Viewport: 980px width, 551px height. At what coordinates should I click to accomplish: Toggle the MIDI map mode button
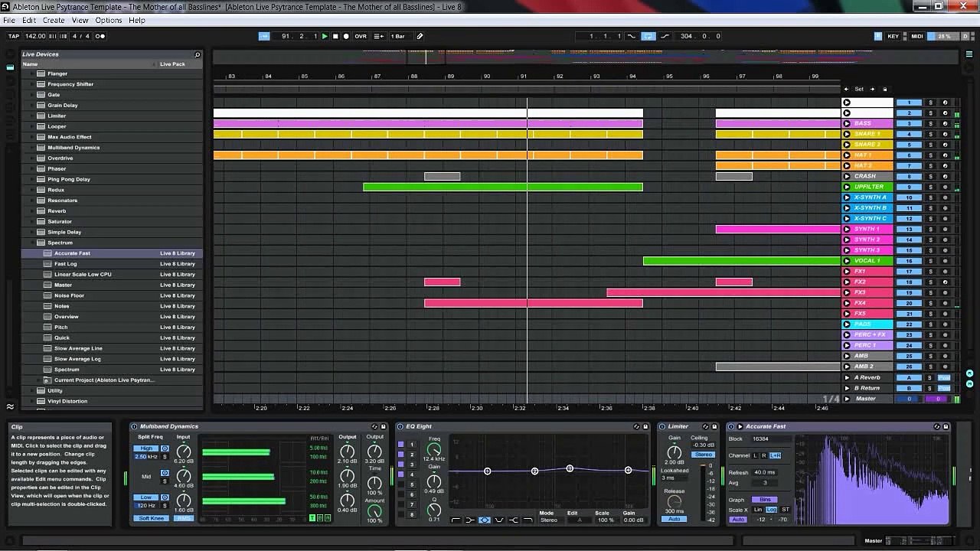coord(916,36)
